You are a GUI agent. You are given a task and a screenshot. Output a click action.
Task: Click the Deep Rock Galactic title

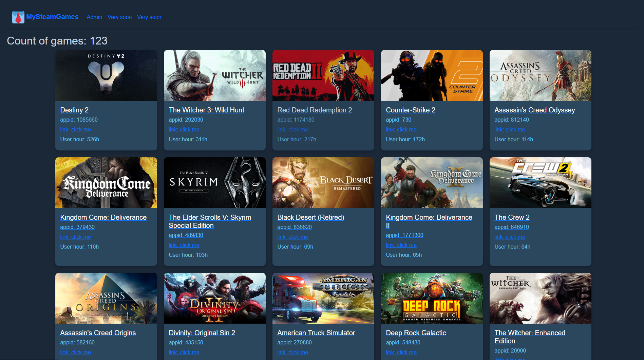(416, 333)
